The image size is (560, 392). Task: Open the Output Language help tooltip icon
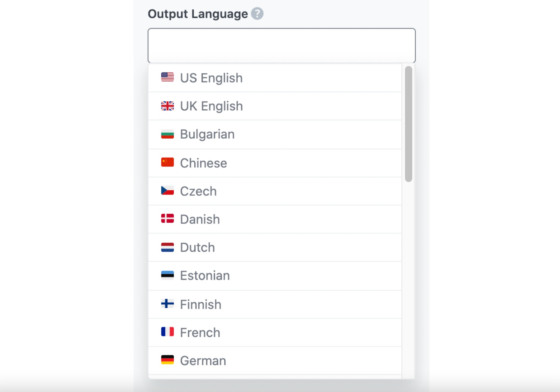pyautogui.click(x=258, y=13)
